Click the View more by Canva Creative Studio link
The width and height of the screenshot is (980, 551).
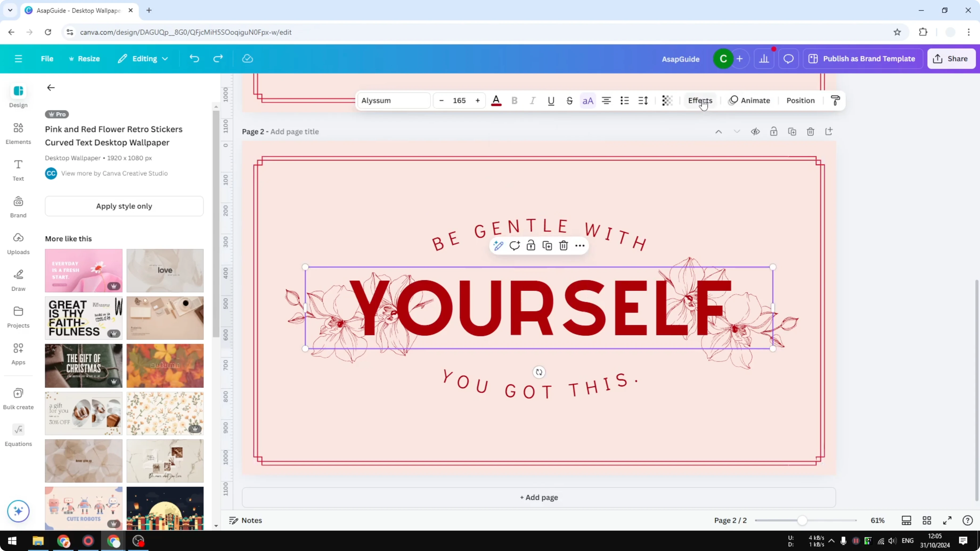[x=115, y=173]
